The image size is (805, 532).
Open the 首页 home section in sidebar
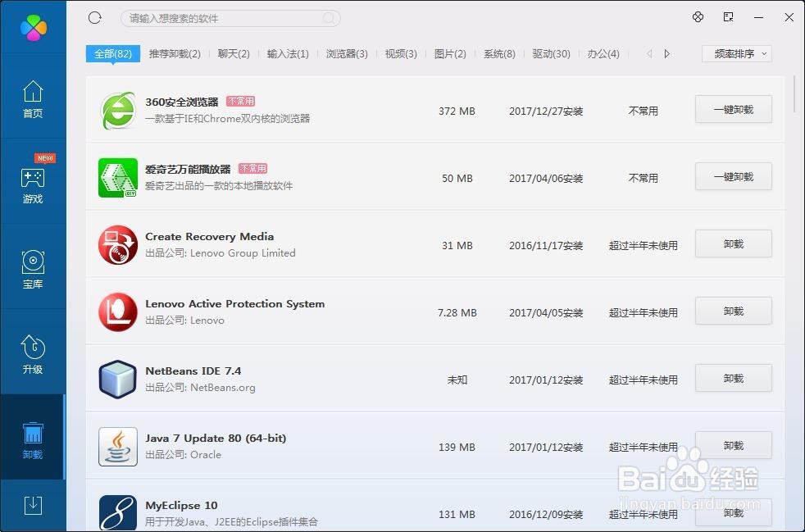(33, 100)
